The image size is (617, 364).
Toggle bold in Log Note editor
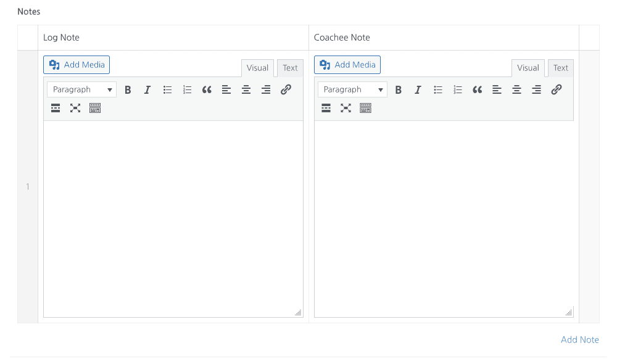[x=128, y=89]
